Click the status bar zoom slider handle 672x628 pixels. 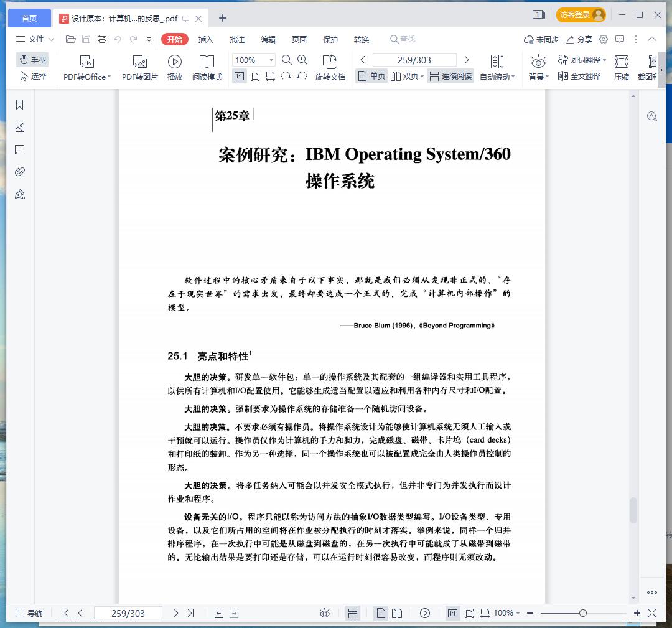(583, 613)
